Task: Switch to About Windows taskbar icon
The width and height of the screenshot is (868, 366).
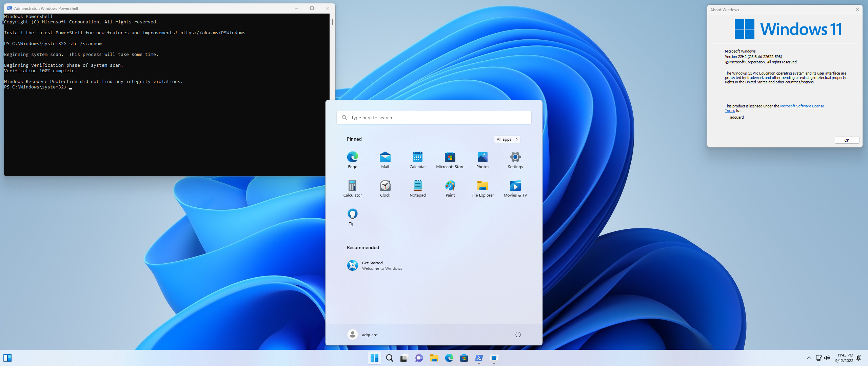Action: [494, 358]
